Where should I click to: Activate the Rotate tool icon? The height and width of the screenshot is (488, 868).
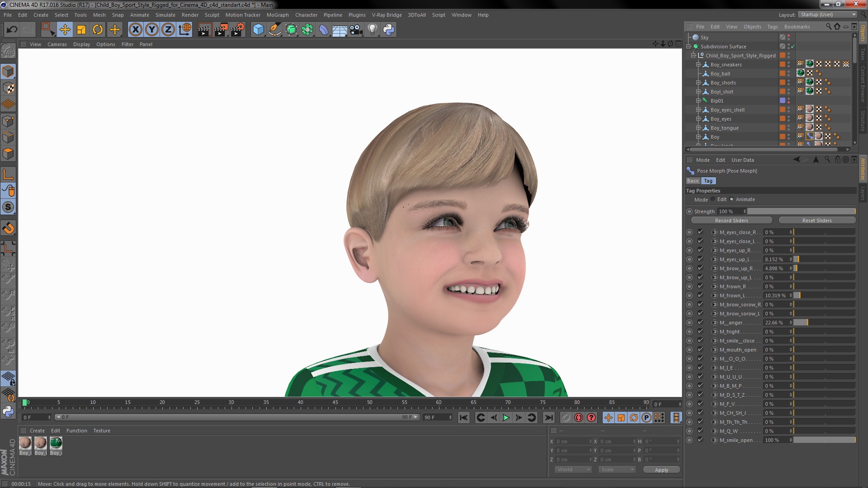[x=98, y=30]
